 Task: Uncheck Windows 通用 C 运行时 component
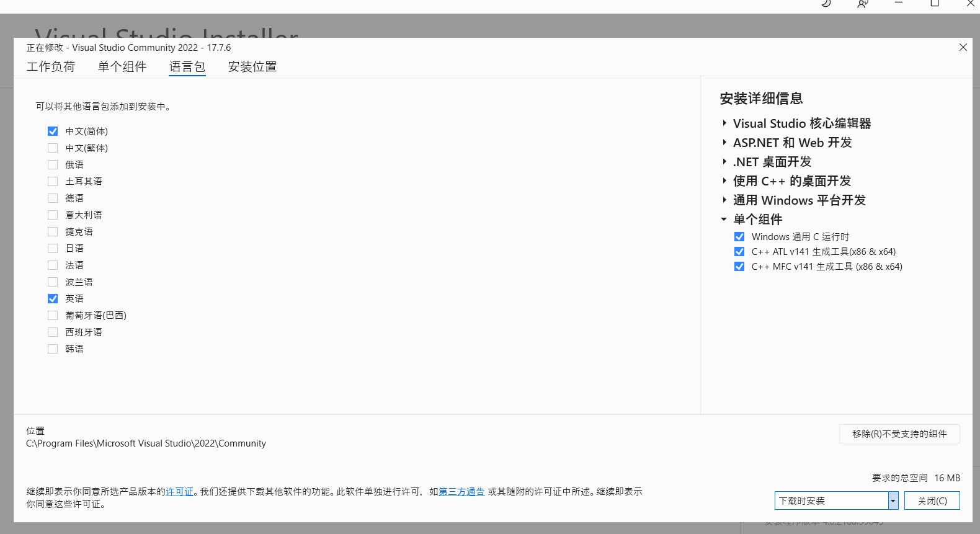tap(739, 237)
